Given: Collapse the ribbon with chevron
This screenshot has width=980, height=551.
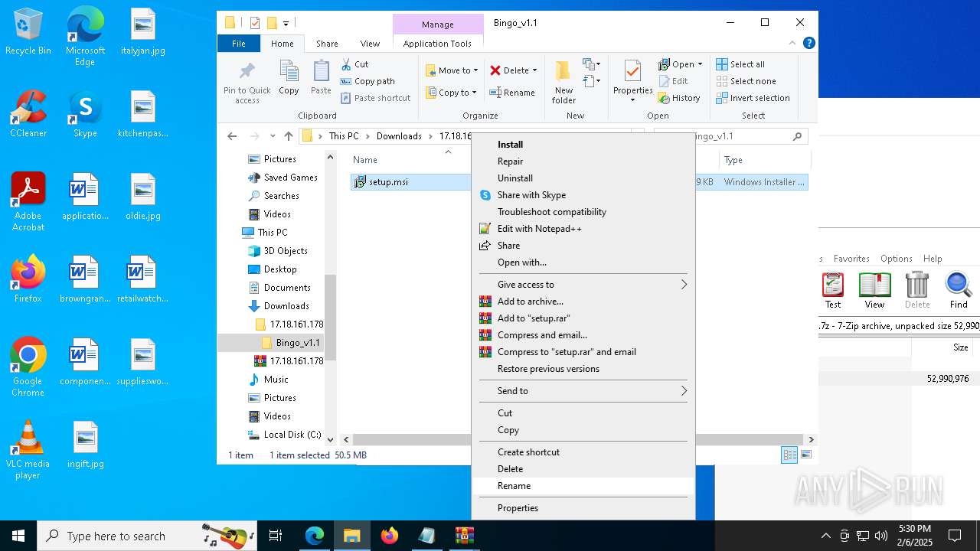Looking at the screenshot, I should tap(794, 44).
